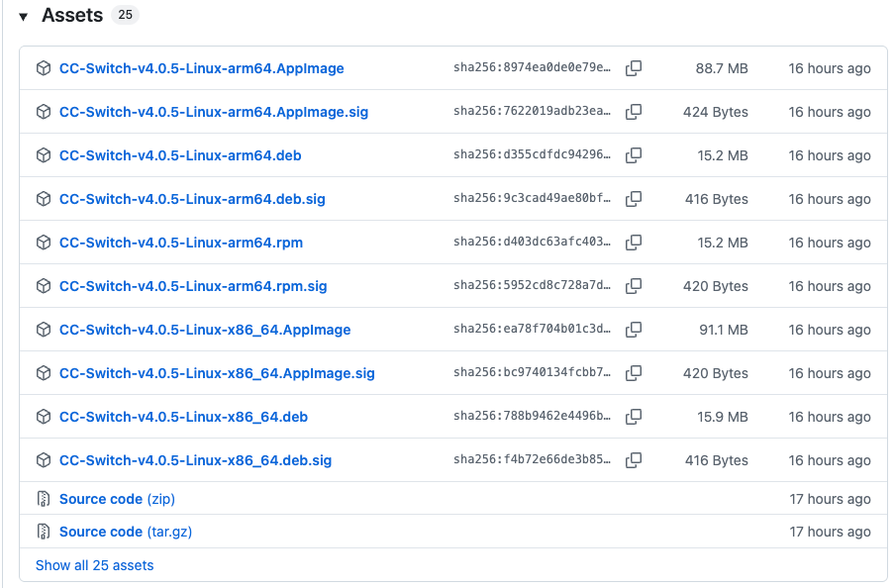This screenshot has width=895, height=588.
Task: Download Source code (tar.gz)
Action: point(126,532)
